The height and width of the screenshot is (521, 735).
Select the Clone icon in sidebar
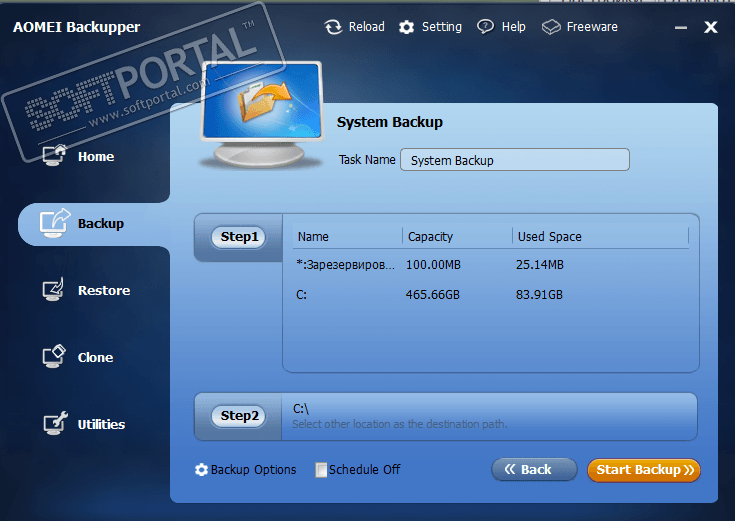click(54, 357)
